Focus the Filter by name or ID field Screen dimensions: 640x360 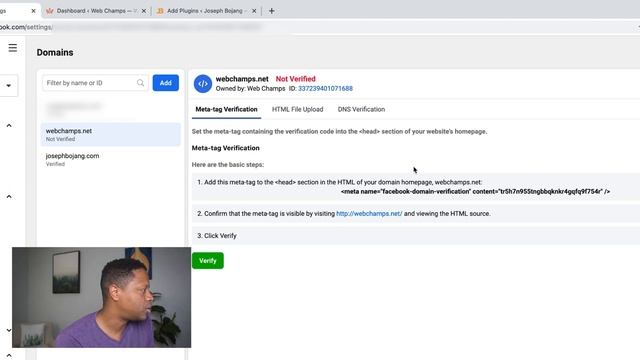(x=95, y=83)
